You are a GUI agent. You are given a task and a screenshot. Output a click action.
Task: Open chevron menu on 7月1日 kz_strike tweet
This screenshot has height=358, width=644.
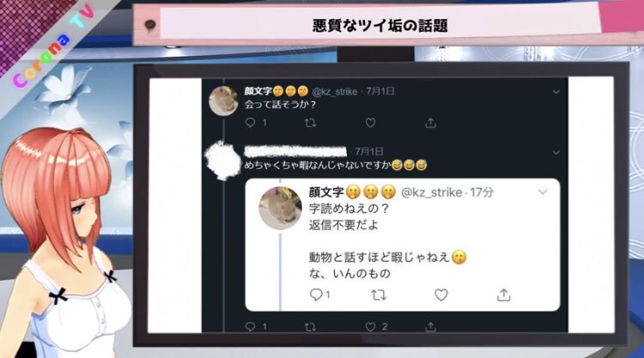(556, 92)
